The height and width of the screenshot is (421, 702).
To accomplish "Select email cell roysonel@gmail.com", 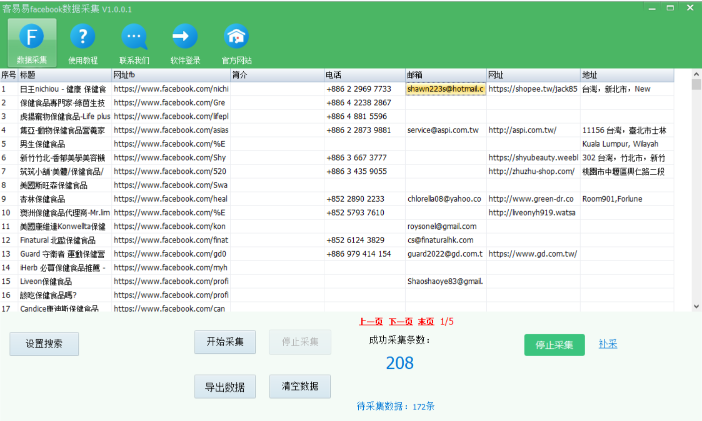I will click(x=446, y=227).
